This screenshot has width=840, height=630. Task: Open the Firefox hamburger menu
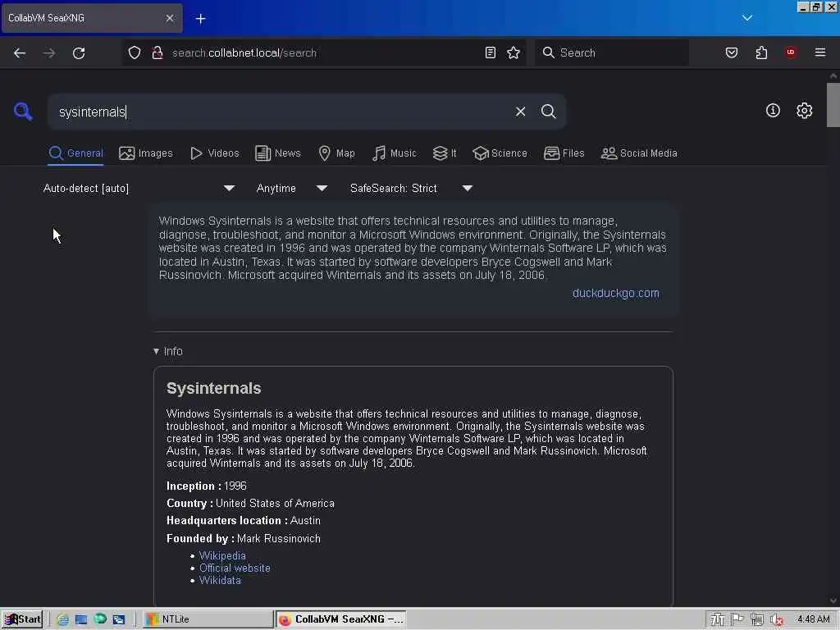click(x=820, y=52)
